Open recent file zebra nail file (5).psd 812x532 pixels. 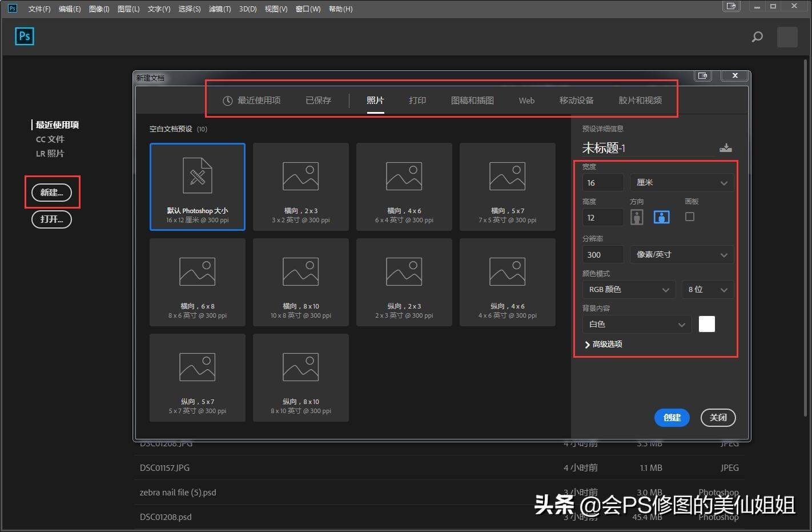pyautogui.click(x=440, y=492)
